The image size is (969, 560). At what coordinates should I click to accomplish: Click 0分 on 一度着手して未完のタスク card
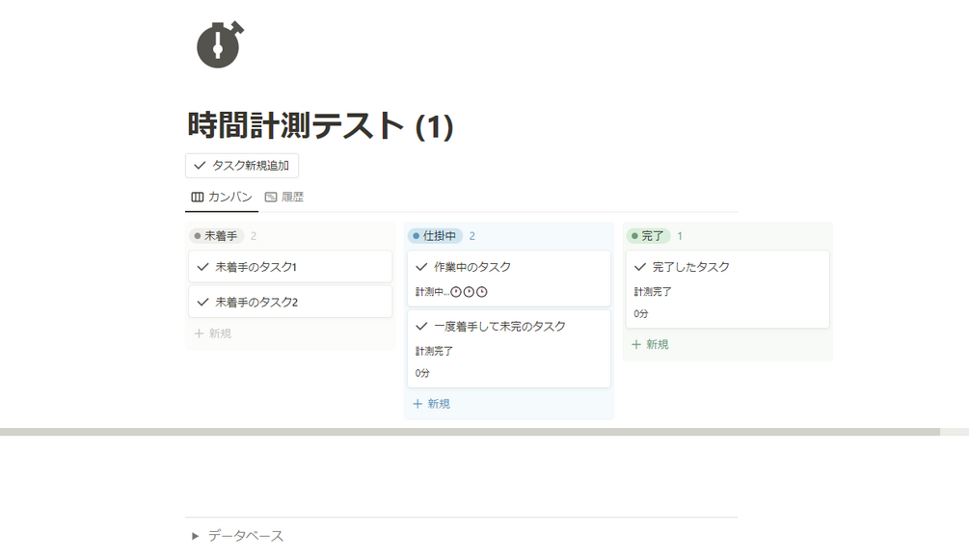click(x=422, y=373)
